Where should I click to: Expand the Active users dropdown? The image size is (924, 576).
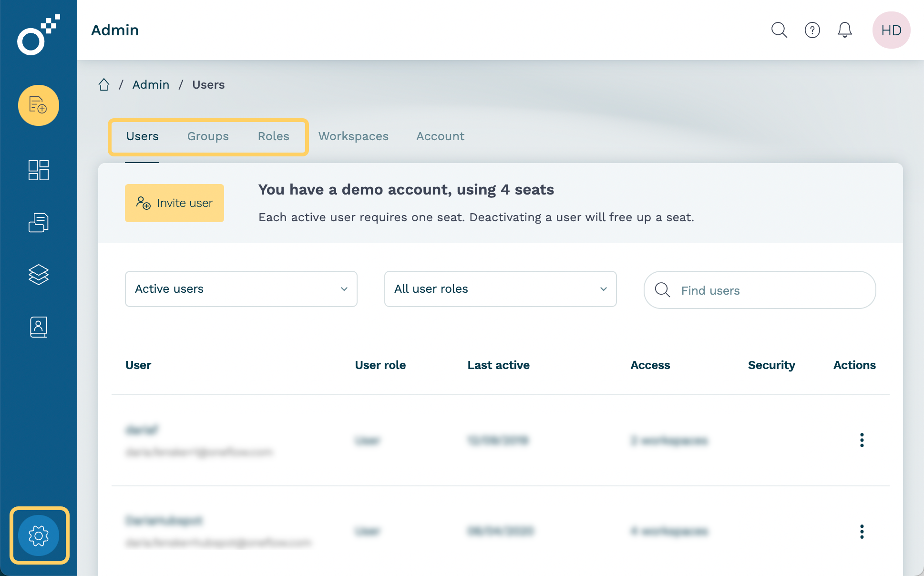click(241, 289)
